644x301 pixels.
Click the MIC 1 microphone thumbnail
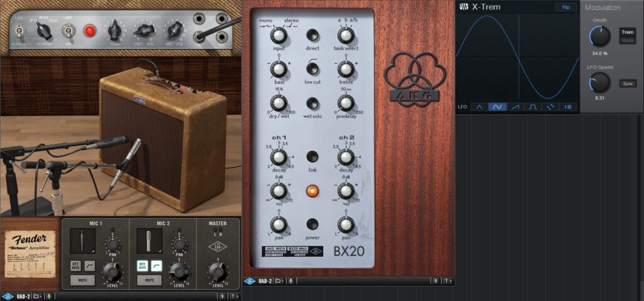[82, 241]
